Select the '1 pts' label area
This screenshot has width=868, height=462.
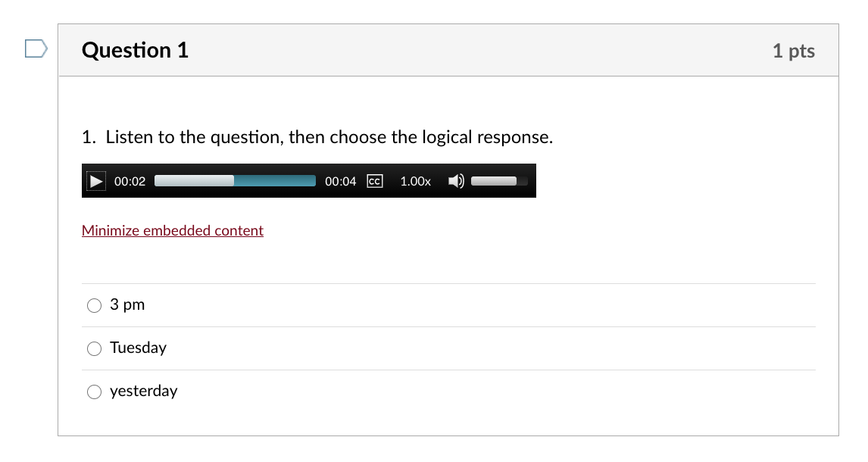coord(794,51)
